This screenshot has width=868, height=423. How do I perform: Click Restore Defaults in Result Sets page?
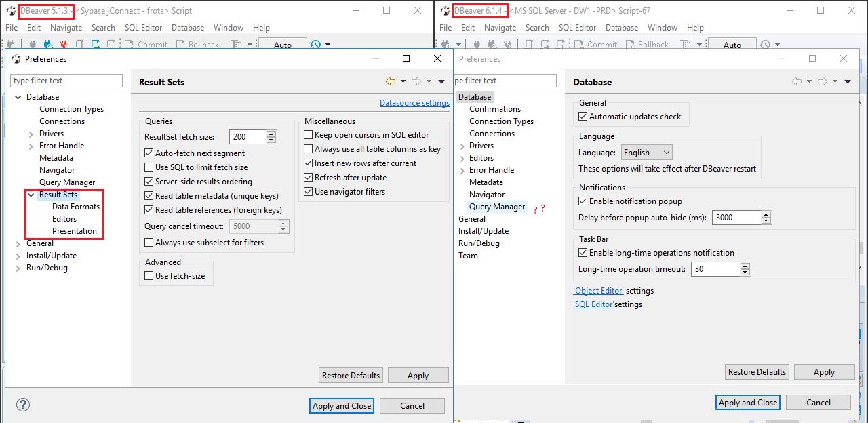coord(351,376)
